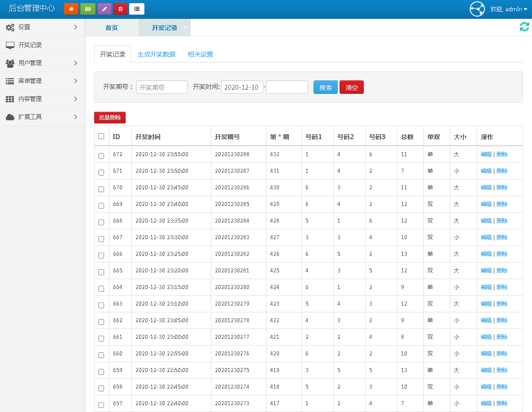Click the red trash icon in header
The width and height of the screenshot is (532, 412).
[120, 9]
